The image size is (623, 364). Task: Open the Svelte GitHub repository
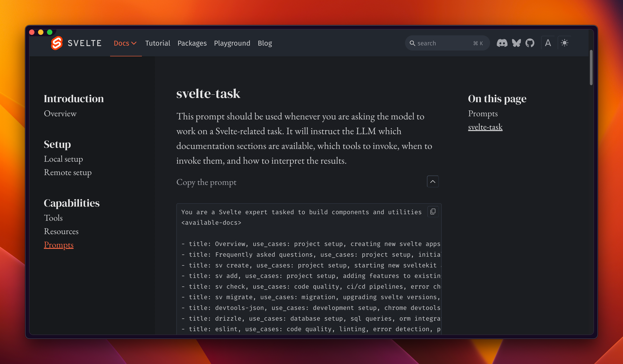pos(530,43)
